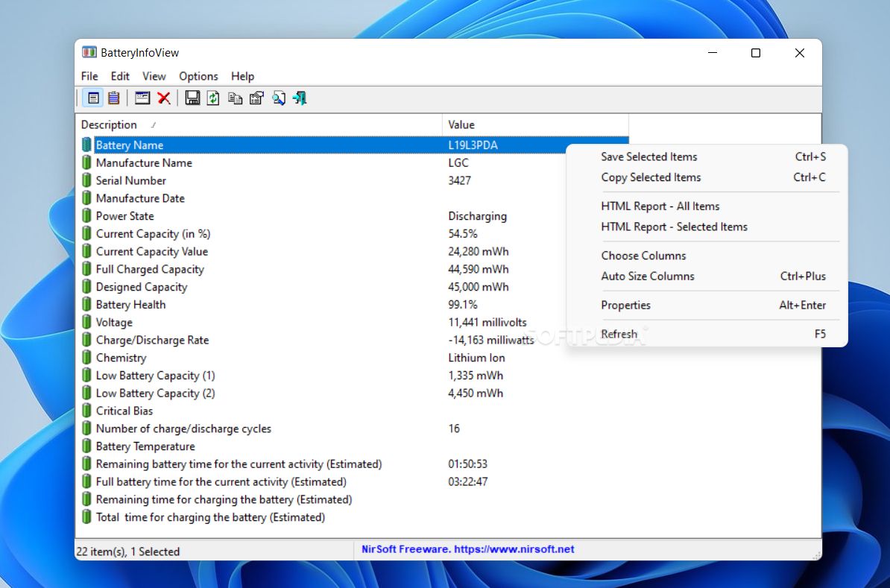Switch to the Battery Log view
Viewport: 890px width, 588px height.
(x=113, y=98)
